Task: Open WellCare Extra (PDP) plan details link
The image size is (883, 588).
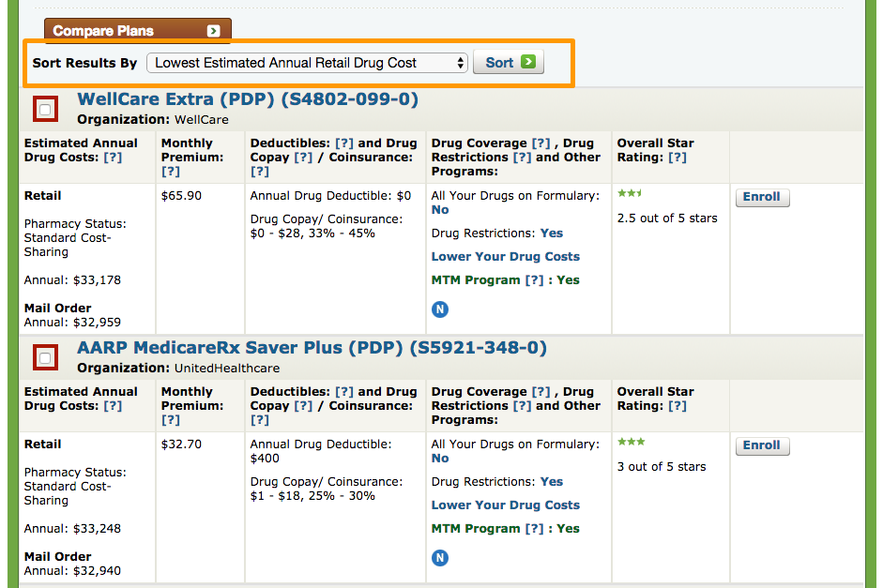Action: 248,99
